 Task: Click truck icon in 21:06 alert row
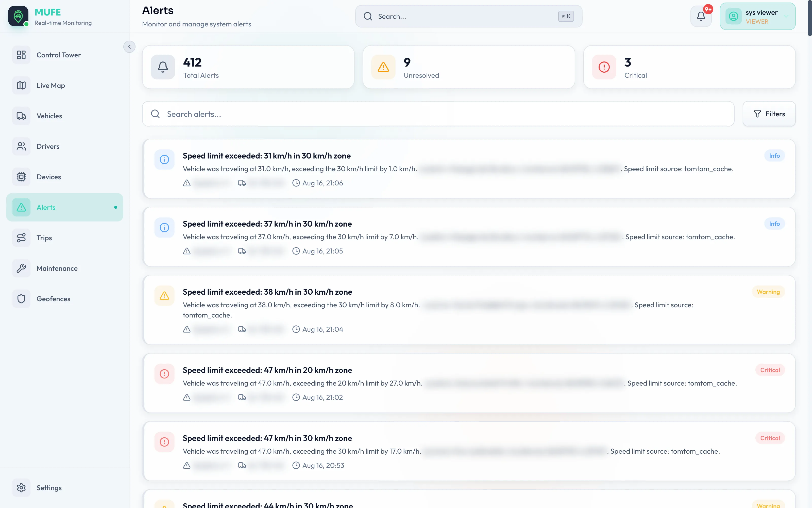pos(242,183)
